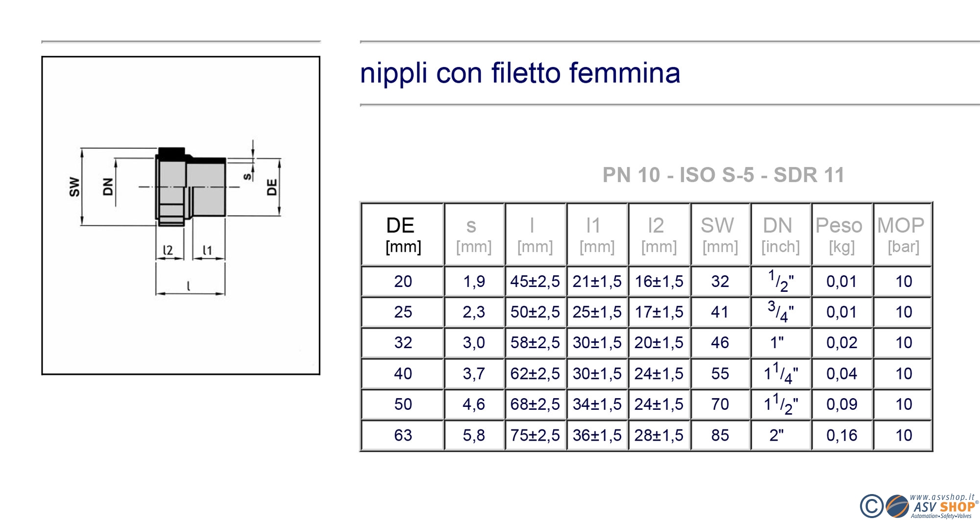The width and height of the screenshot is (980, 521).
Task: Select the 0,16 weight cell
Action: pos(841,435)
